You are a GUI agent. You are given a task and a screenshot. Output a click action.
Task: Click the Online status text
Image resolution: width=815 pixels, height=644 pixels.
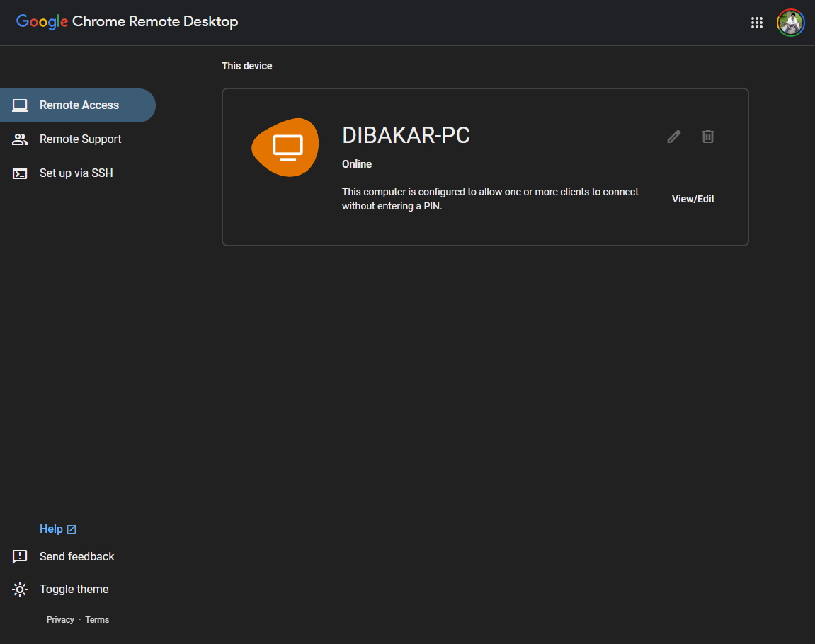(357, 164)
